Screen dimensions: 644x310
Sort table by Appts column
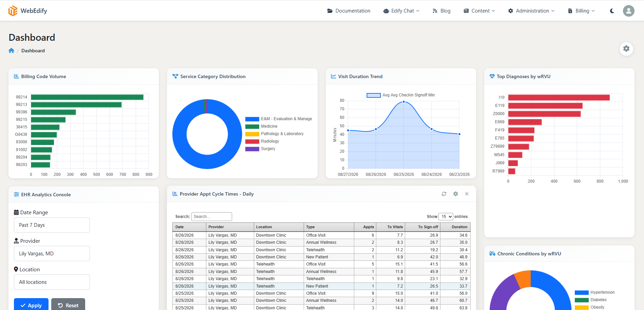coord(365,227)
